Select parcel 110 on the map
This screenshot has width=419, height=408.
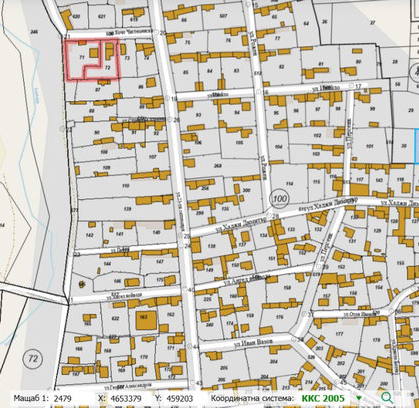(125, 185)
